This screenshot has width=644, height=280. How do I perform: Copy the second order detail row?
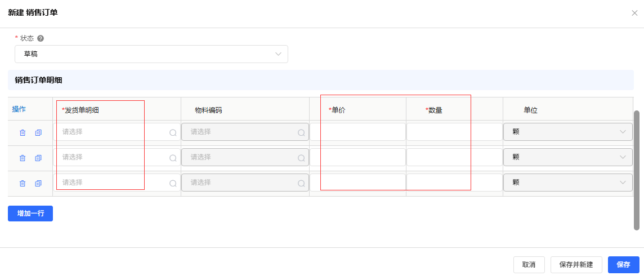click(x=38, y=158)
